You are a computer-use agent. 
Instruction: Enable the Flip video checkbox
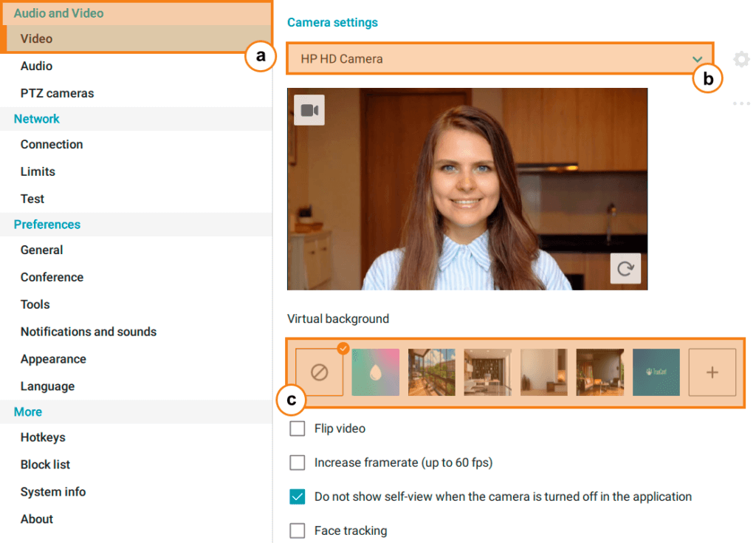298,428
